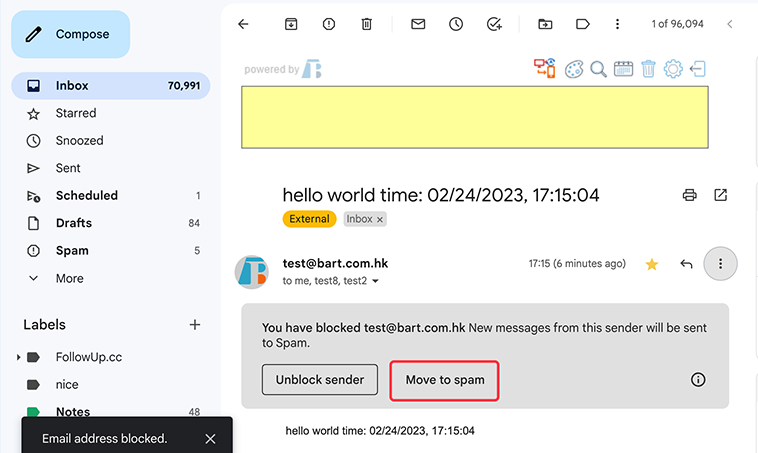The height and width of the screenshot is (453, 758).
Task: Open the Labels tag icon
Action: click(583, 24)
